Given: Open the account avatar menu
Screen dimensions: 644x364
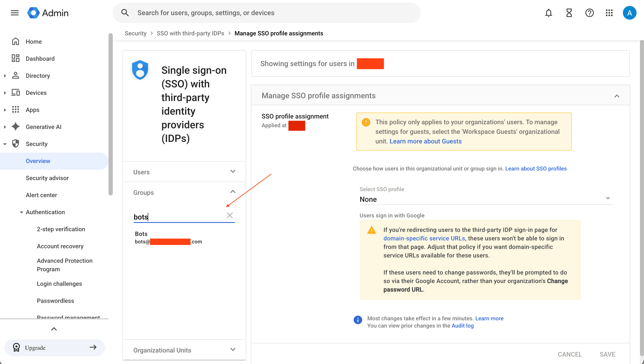Looking at the screenshot, I should pos(629,13).
